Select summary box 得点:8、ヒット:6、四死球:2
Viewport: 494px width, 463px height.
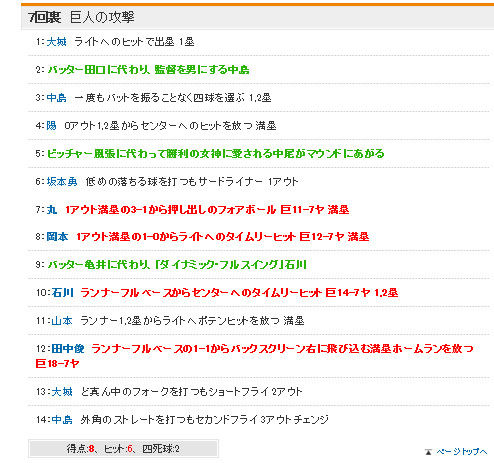[123, 449]
